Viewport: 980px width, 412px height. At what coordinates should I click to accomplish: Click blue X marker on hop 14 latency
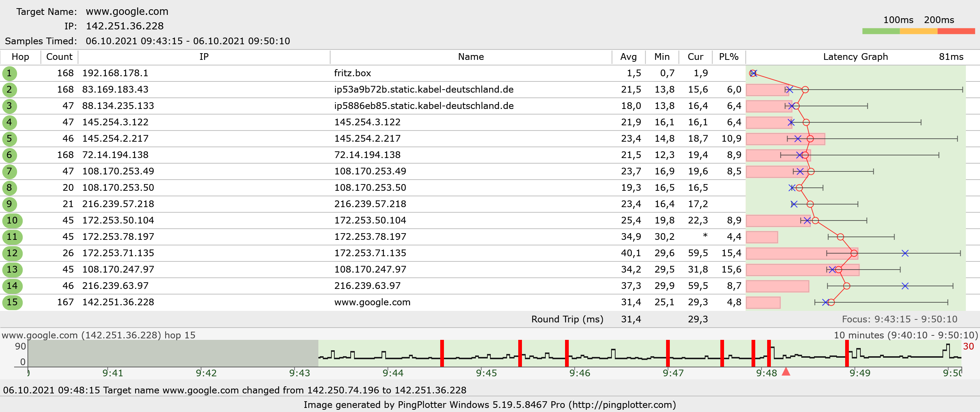coord(905,286)
